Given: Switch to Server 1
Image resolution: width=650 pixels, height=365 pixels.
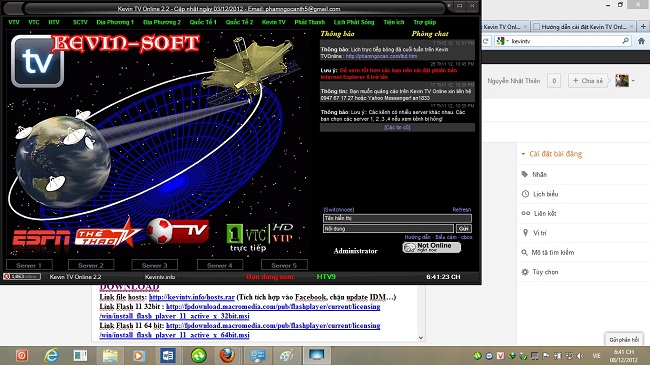Looking at the screenshot, I should click(29, 265).
